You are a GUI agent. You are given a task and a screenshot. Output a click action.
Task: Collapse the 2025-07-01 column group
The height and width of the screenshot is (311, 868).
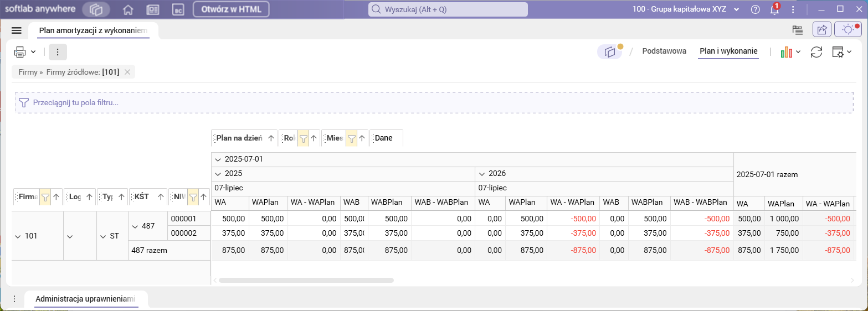point(218,159)
